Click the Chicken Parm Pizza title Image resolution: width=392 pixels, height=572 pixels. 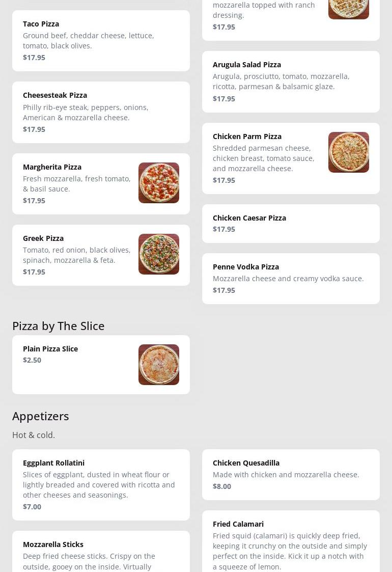click(247, 137)
